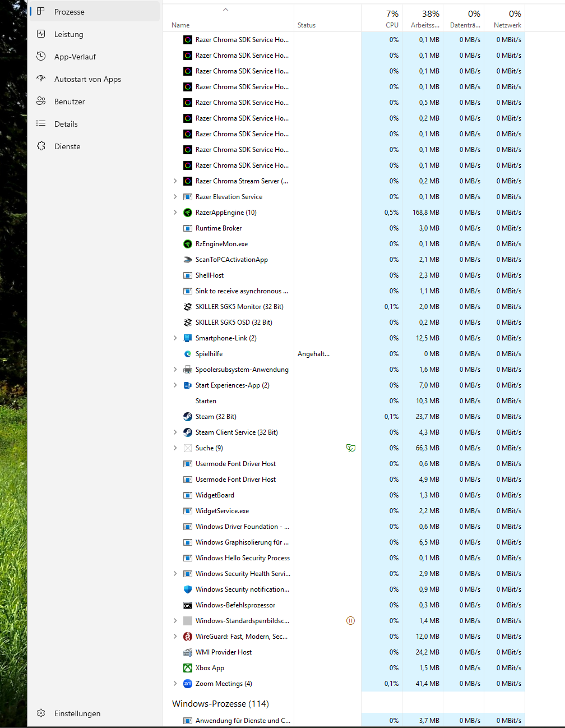Click the Windows-Prozesse (114) group heading
This screenshot has width=565, height=728.
click(x=220, y=703)
